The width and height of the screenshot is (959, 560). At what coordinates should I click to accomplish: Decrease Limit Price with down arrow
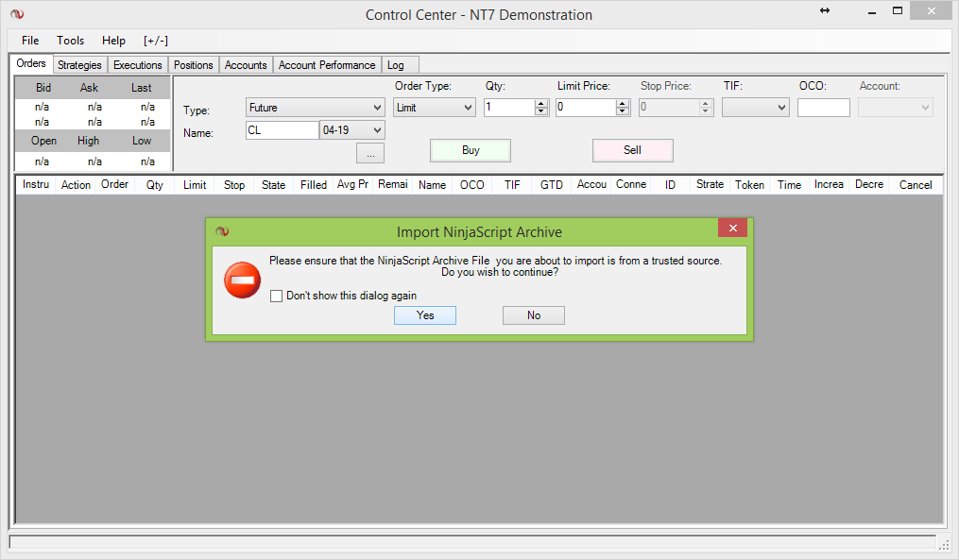[623, 111]
